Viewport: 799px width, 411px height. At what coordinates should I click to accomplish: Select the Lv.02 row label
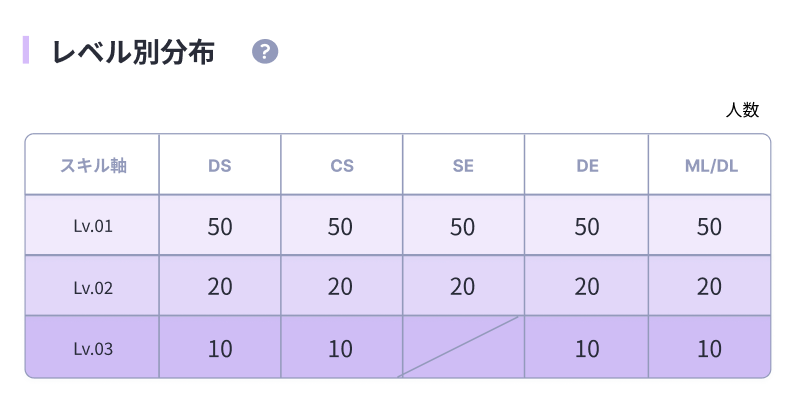pos(93,288)
